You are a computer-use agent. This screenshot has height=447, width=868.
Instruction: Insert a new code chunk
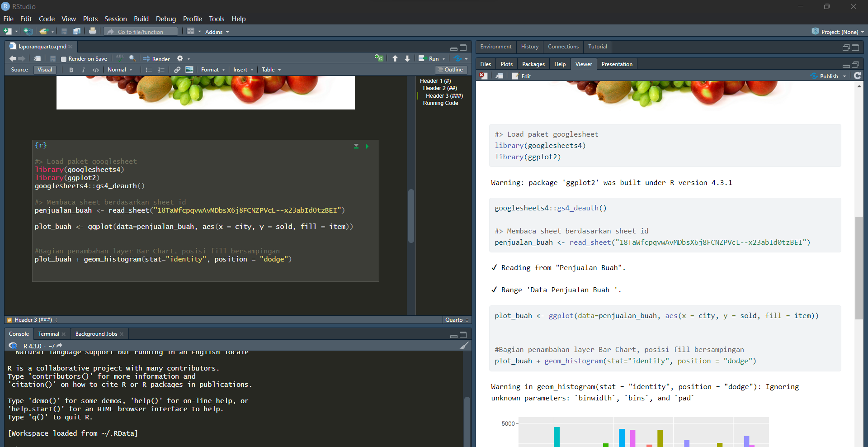click(x=379, y=58)
